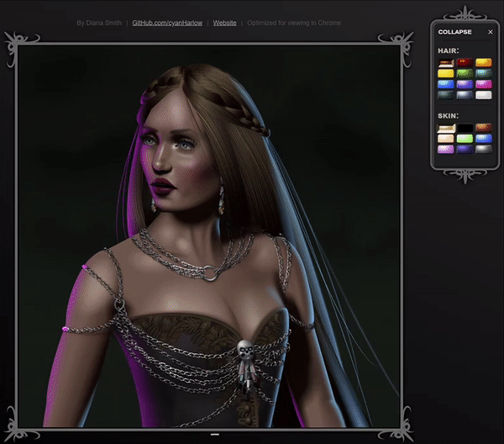
Task: Choose the pink magenta hair swatch
Action: pyautogui.click(x=484, y=84)
